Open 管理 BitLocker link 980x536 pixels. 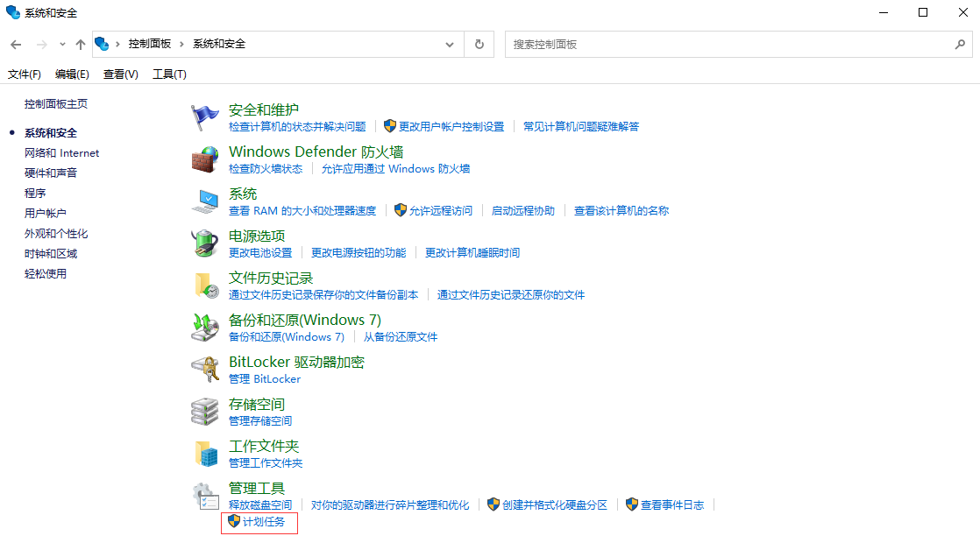click(265, 379)
